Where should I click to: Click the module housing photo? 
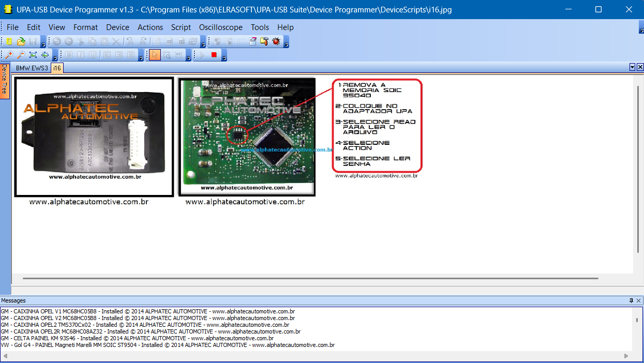tap(94, 137)
